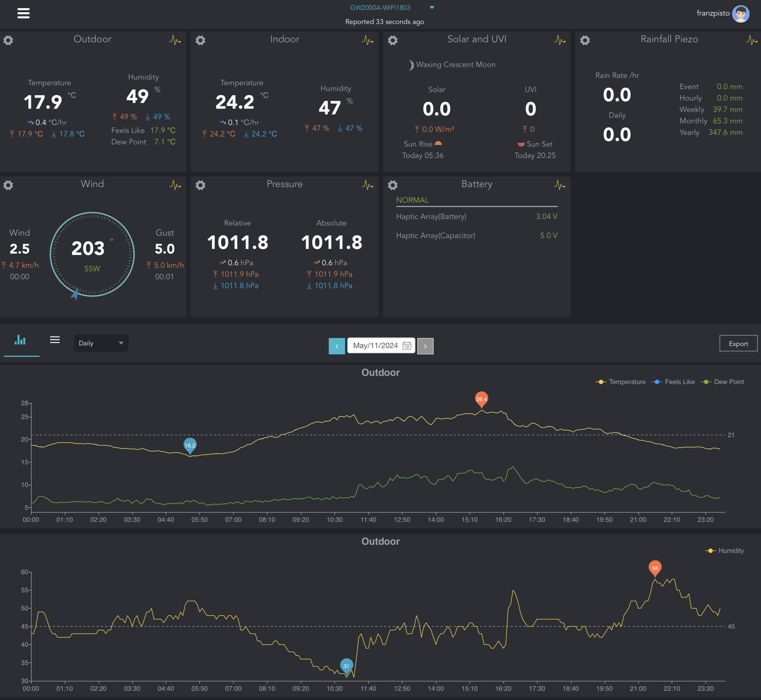This screenshot has height=700, width=761.
Task: Click the 26.4 max temperature marker
Action: pyautogui.click(x=481, y=399)
